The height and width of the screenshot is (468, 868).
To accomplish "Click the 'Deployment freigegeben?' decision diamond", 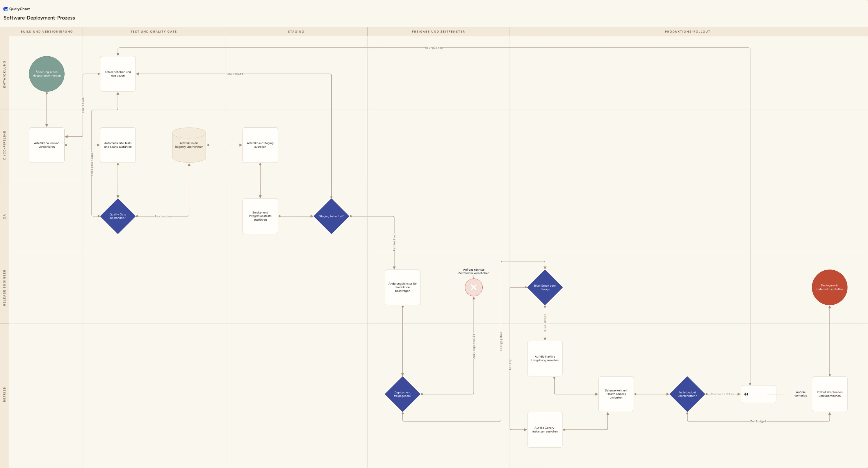I will click(x=402, y=394).
